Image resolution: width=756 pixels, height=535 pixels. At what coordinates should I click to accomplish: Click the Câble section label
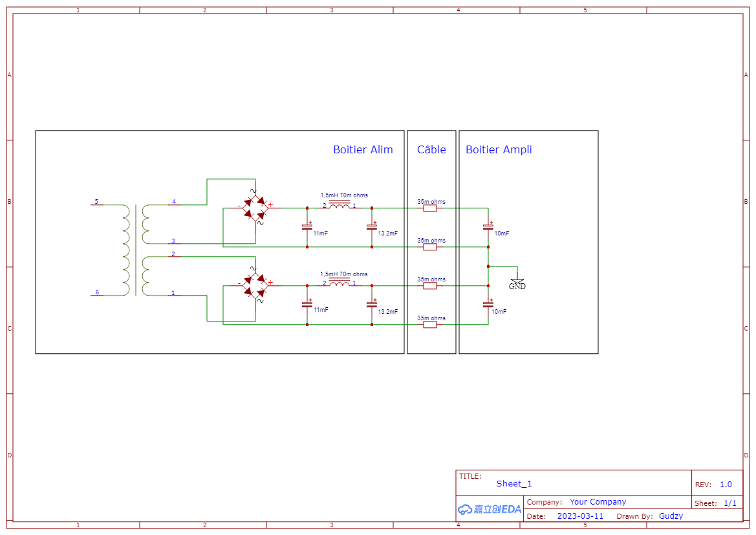[431, 149]
